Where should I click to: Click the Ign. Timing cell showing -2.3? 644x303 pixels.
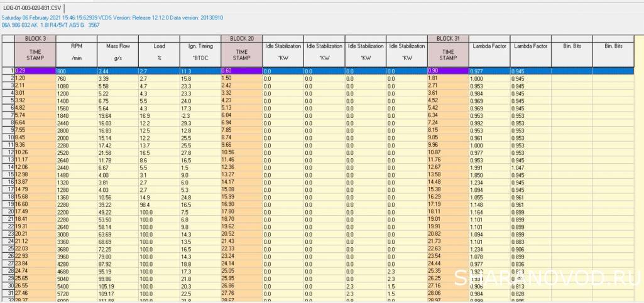click(x=200, y=115)
